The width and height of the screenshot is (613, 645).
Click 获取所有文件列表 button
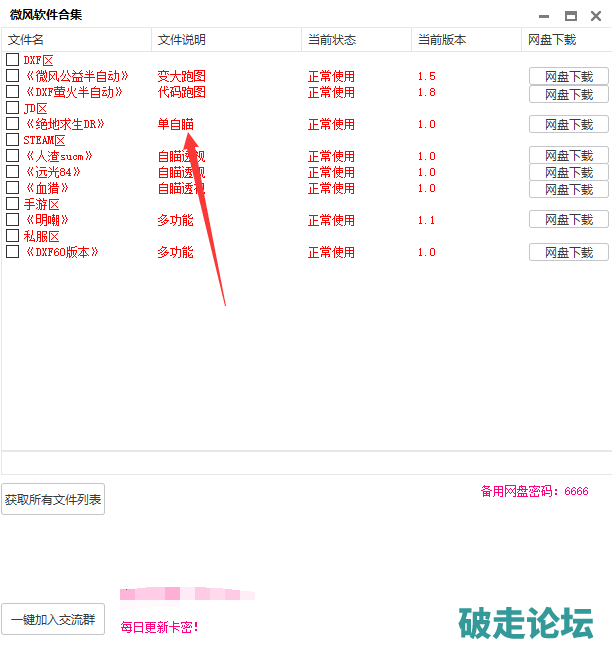[x=53, y=499]
